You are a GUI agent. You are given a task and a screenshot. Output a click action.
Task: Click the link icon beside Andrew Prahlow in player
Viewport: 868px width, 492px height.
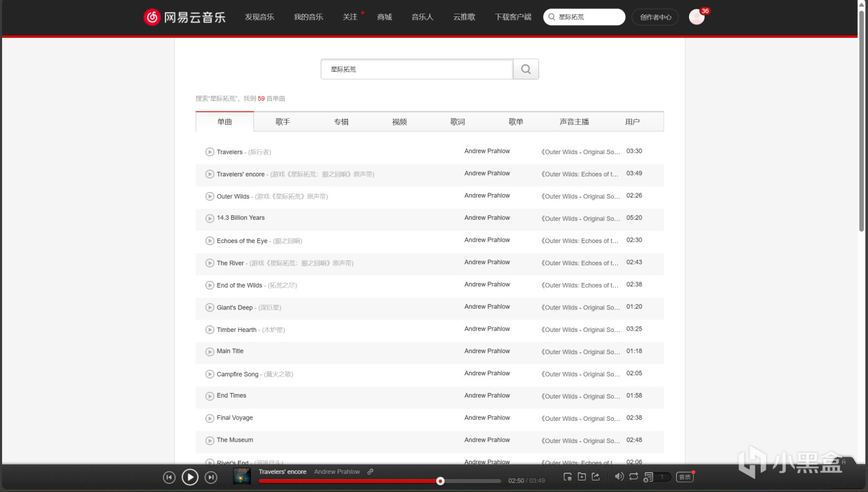pyautogui.click(x=370, y=472)
